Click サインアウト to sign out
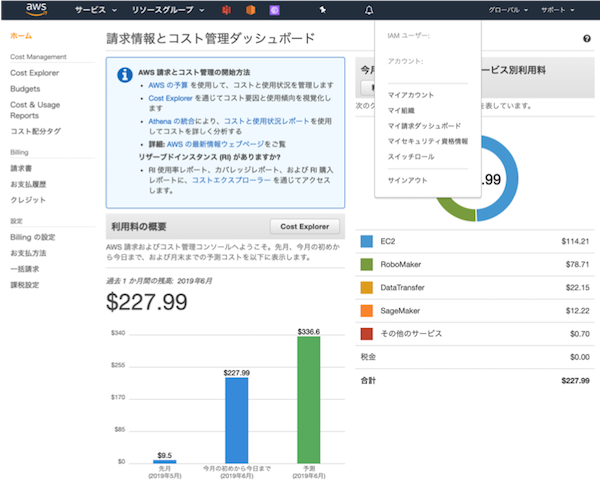This screenshot has width=600, height=492. (x=408, y=180)
